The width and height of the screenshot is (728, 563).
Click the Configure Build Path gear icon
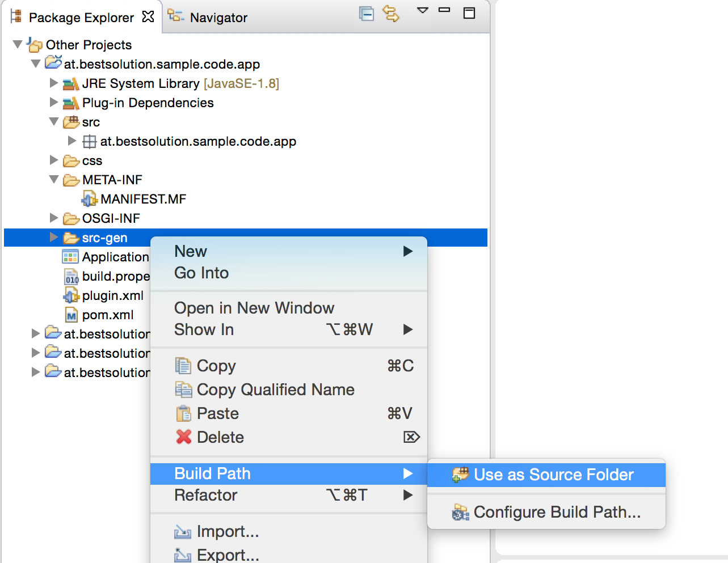(x=461, y=512)
